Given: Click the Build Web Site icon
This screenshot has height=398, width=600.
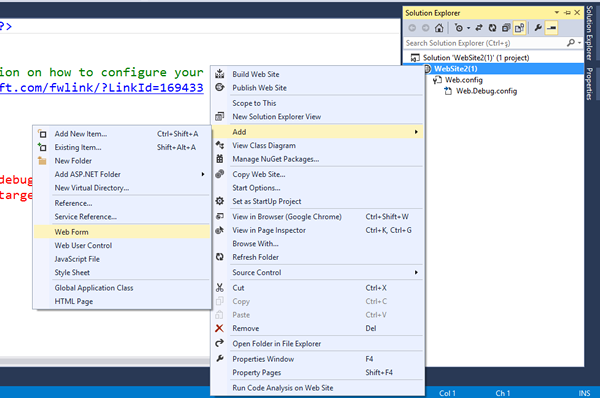Looking at the screenshot, I should (x=220, y=73).
